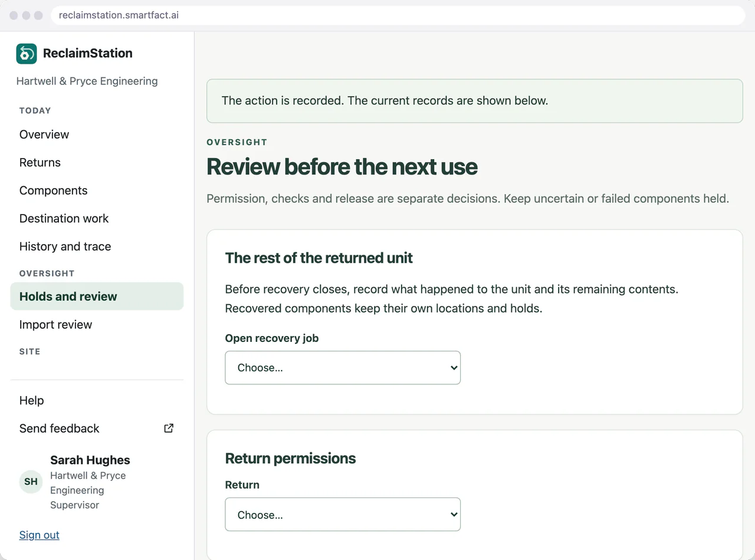This screenshot has width=755, height=560.
Task: Sign out of the account
Action: click(40, 535)
